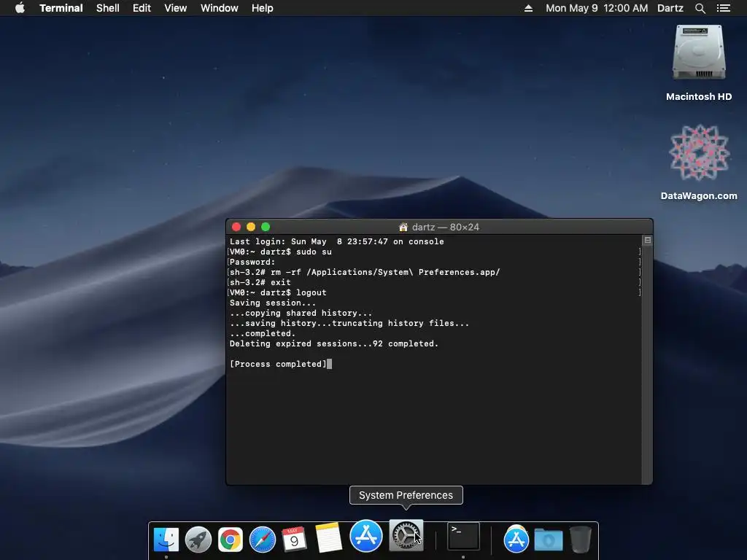
Task: Click the "sudo su" command line
Action: click(281, 252)
